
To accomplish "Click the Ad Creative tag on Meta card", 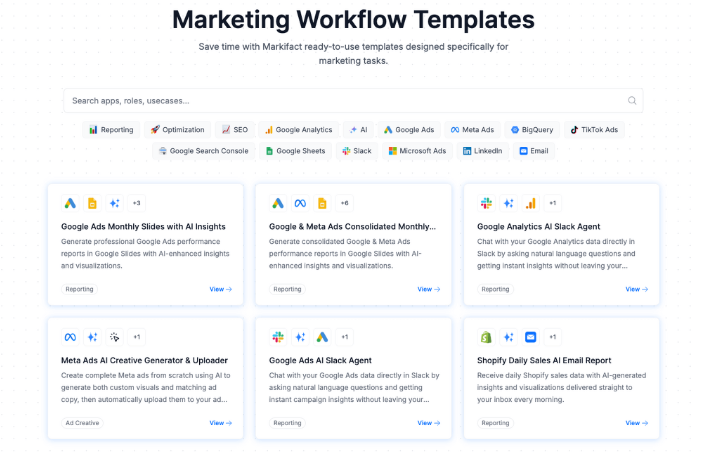I will [82, 423].
